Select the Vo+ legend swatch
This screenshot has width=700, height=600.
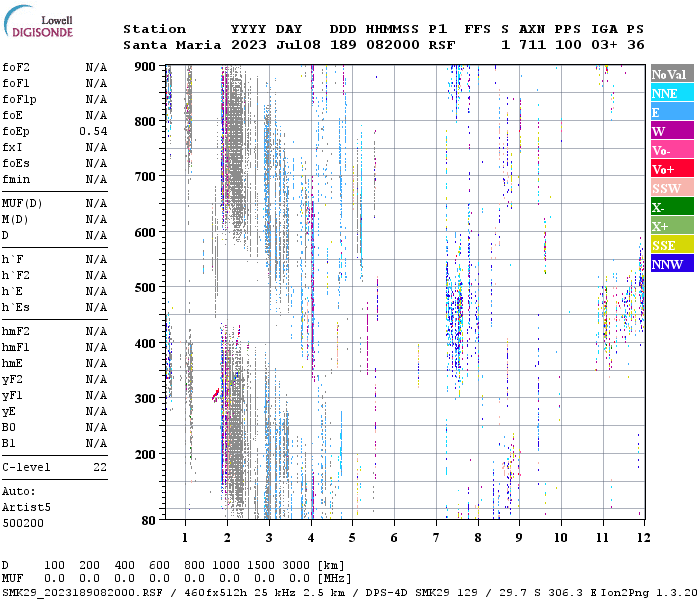pyautogui.click(x=672, y=169)
